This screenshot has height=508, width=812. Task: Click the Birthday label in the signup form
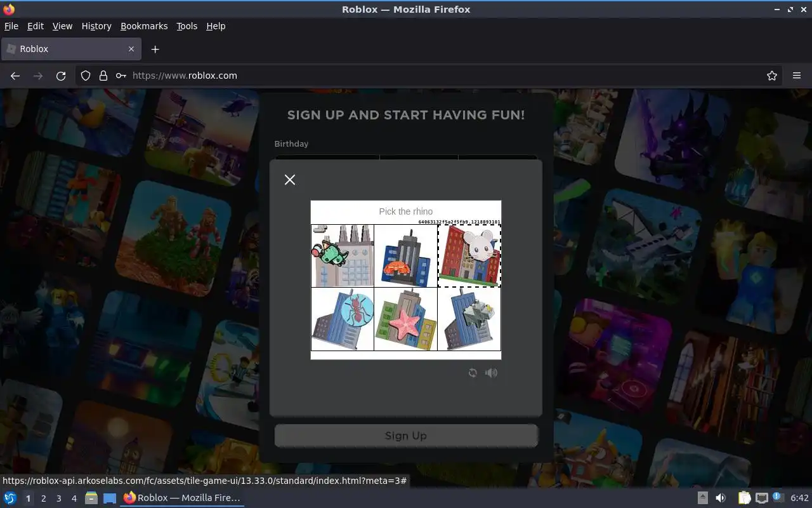pos(291,144)
